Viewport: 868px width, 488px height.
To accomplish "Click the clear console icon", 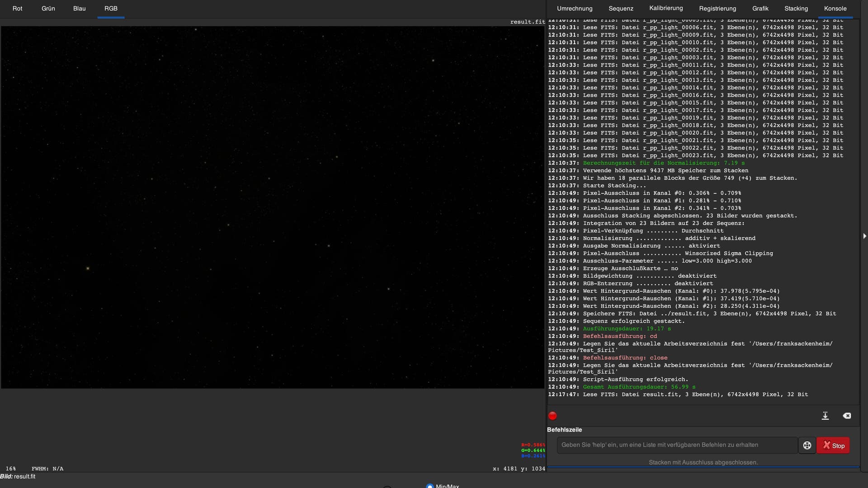I will coord(848,415).
